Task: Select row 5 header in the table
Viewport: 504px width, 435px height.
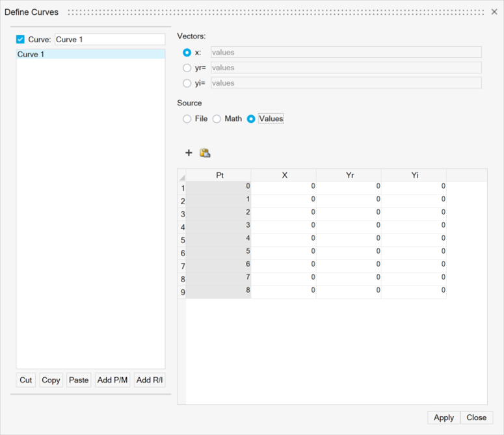Action: pyautogui.click(x=183, y=240)
